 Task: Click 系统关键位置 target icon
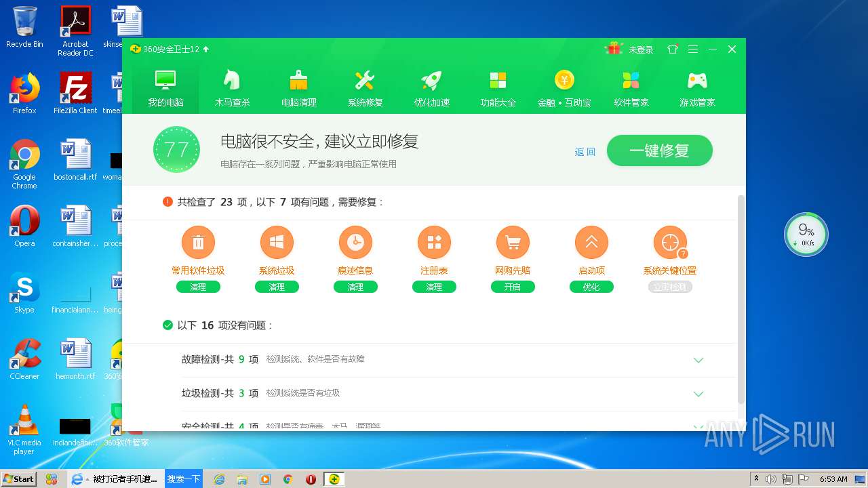[670, 243]
